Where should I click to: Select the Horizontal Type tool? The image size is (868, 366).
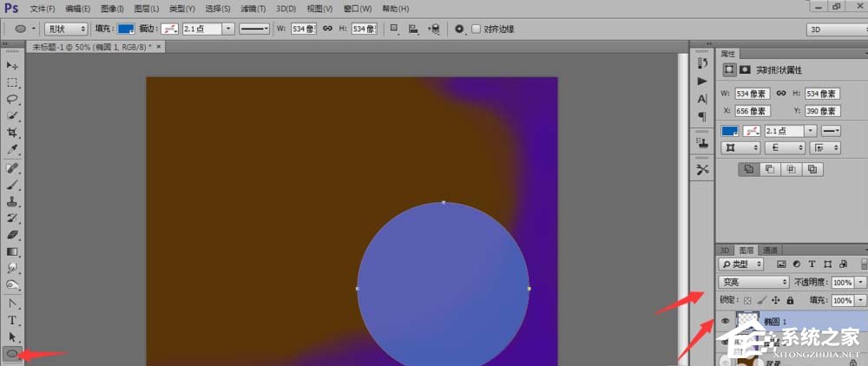click(12, 319)
